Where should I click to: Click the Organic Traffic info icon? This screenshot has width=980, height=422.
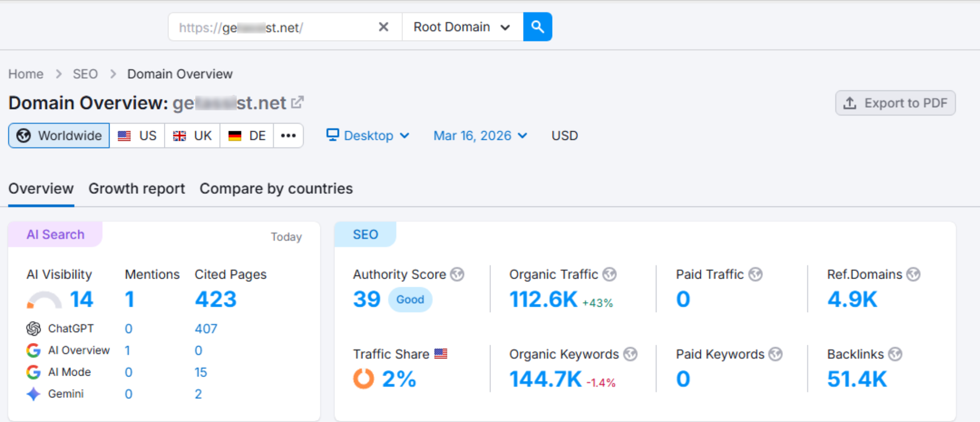pyautogui.click(x=611, y=274)
